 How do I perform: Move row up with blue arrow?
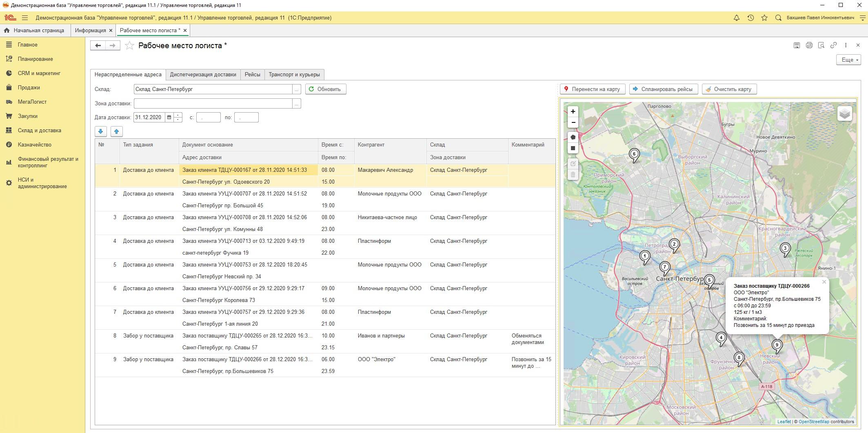click(116, 131)
